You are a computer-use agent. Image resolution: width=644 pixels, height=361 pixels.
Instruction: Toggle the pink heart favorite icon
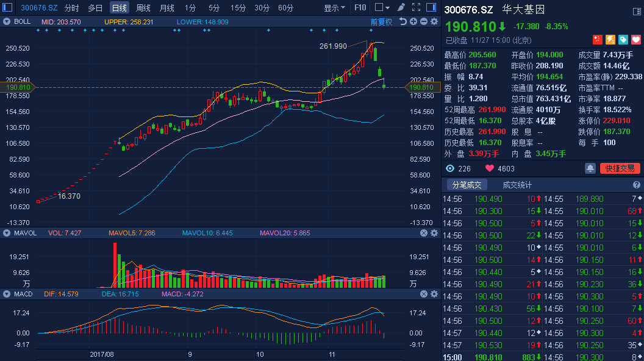636,40
